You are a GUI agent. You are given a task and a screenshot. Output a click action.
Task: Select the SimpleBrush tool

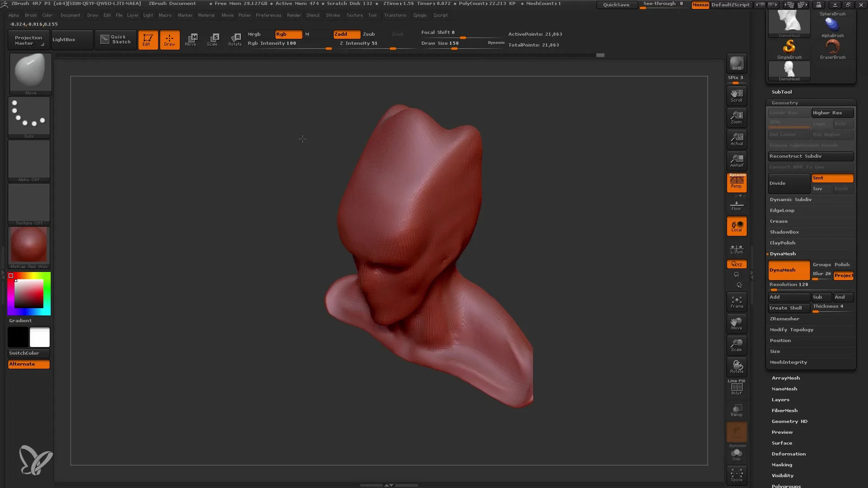pyautogui.click(x=789, y=49)
